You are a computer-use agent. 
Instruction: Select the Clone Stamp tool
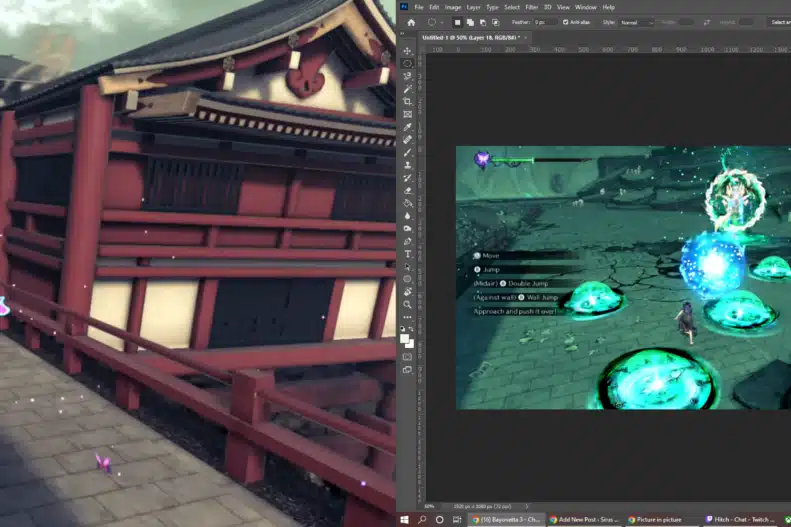click(407, 165)
